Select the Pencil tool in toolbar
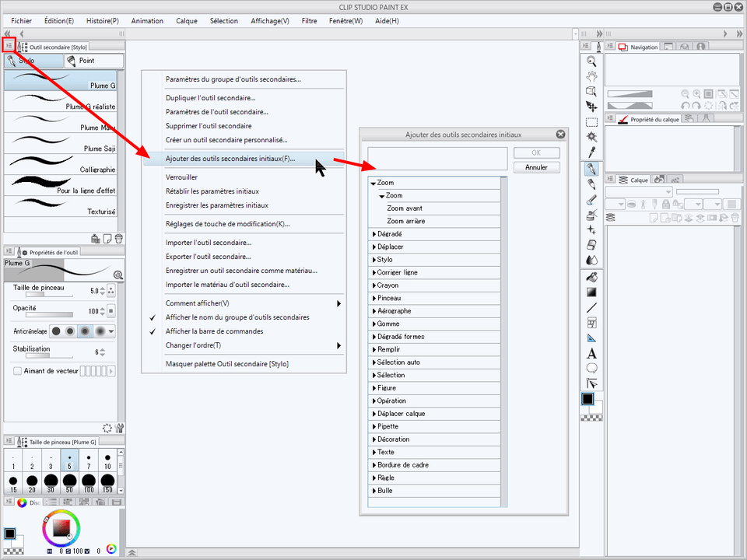Image resolution: width=747 pixels, height=560 pixels. pos(591,185)
